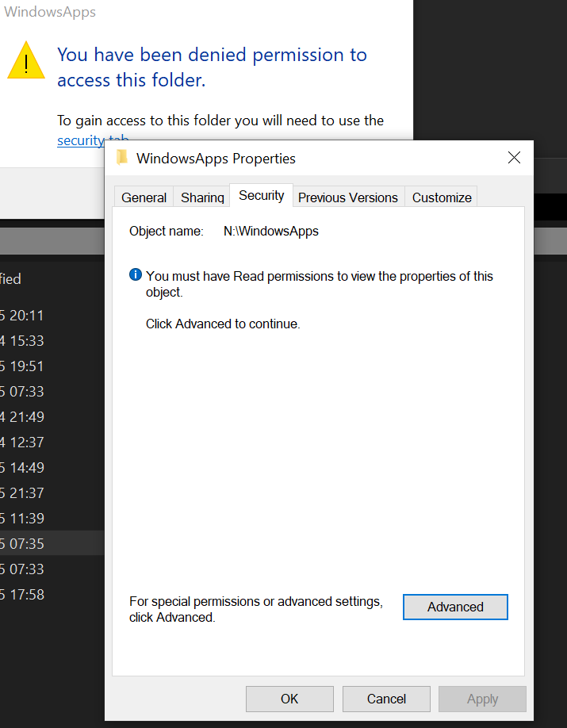This screenshot has height=728, width=567.
Task: Select the file row modified at 17:58
Action: [x=52, y=594]
